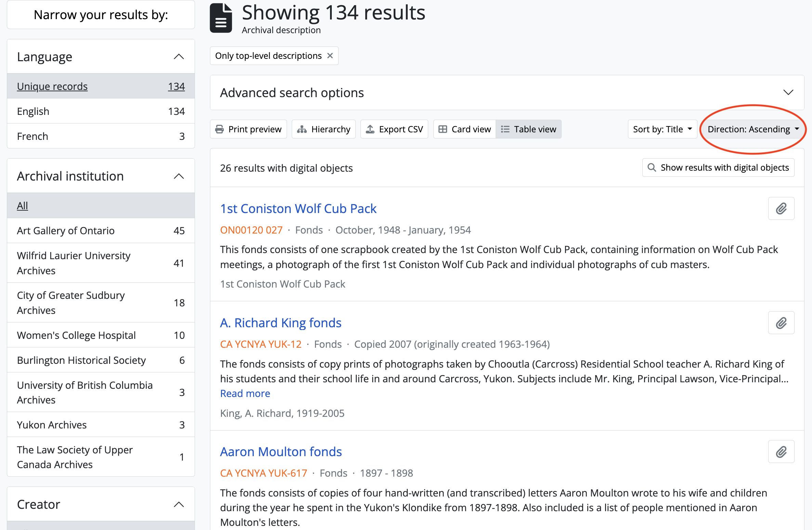
Task: Switch to Card view
Action: [465, 129]
